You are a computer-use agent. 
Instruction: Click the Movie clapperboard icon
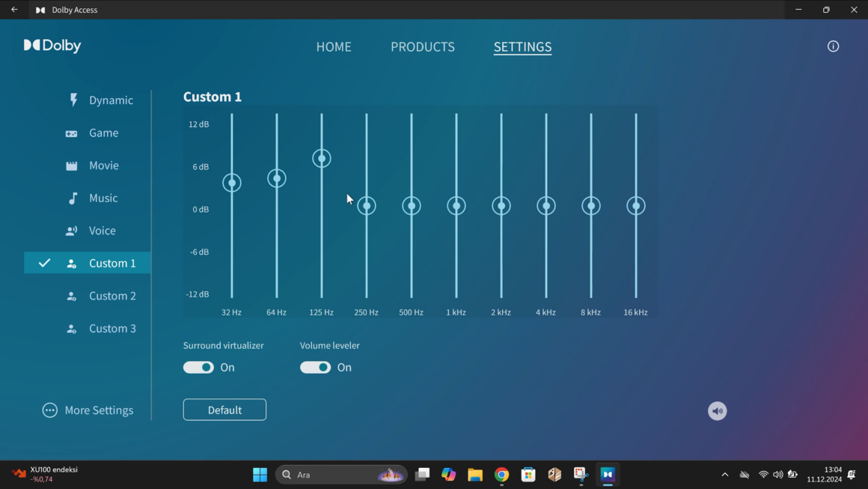point(71,165)
